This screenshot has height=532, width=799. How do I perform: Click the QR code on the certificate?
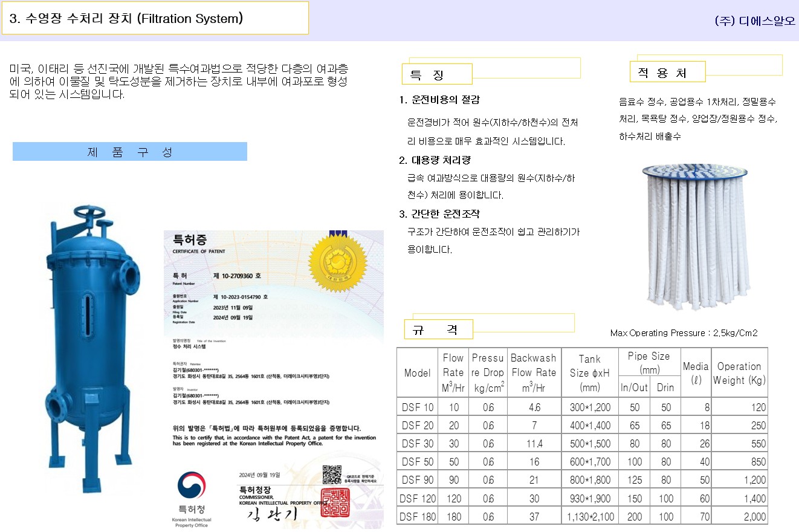pyautogui.click(x=332, y=475)
